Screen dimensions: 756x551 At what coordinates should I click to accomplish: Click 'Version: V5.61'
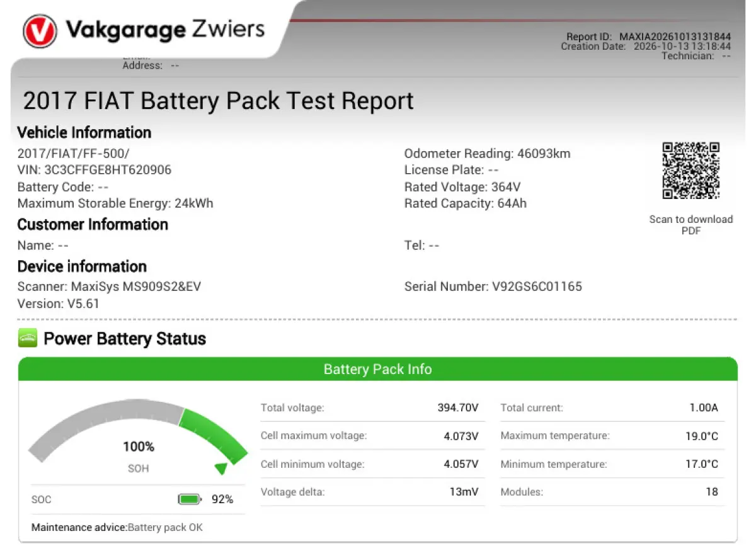point(59,304)
